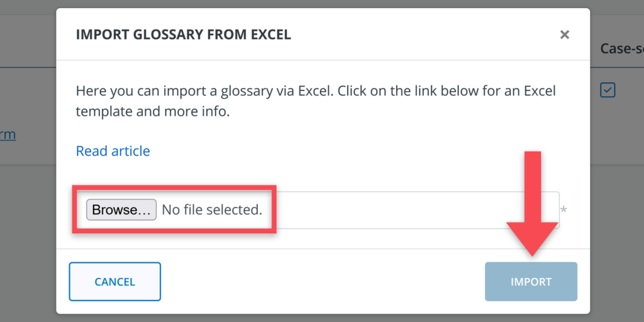Click the glossary import description paragraph
The image size is (644, 322).
pos(316,101)
